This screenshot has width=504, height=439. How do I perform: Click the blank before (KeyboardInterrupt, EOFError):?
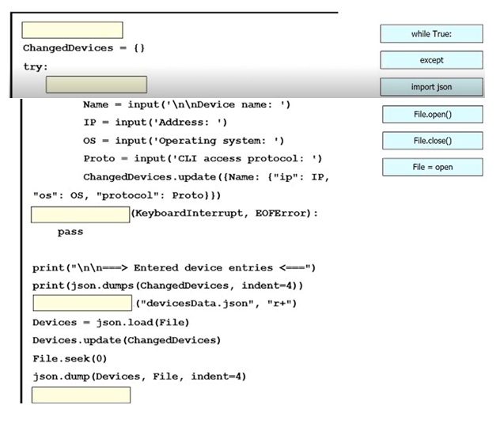81,214
